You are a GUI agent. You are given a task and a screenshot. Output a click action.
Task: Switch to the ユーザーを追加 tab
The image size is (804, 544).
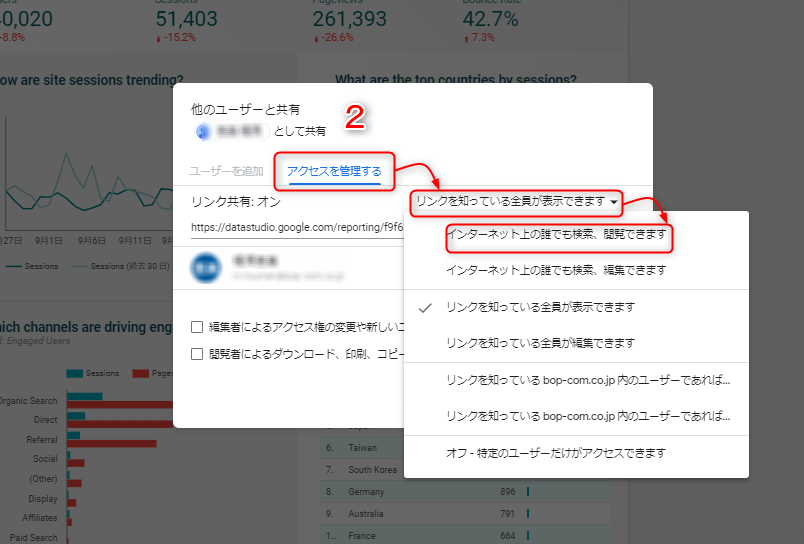click(x=226, y=171)
